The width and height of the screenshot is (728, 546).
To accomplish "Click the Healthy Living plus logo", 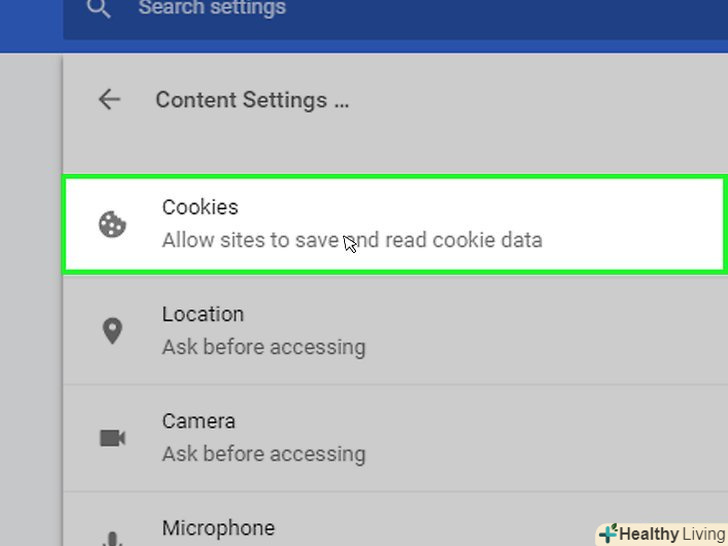I will coord(608,534).
